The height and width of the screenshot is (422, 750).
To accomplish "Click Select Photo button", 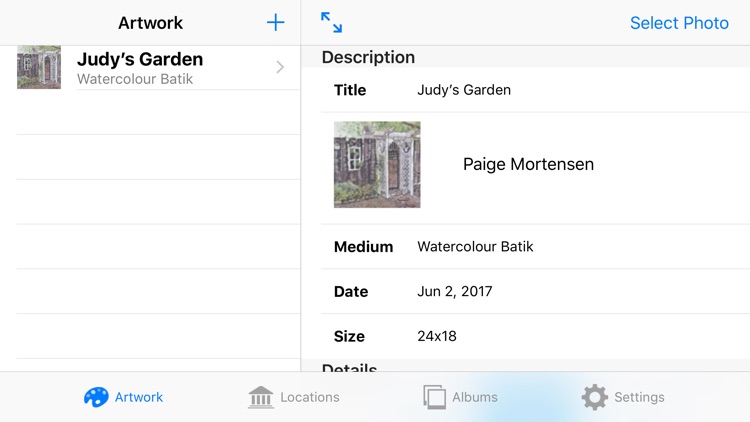I will [x=679, y=23].
